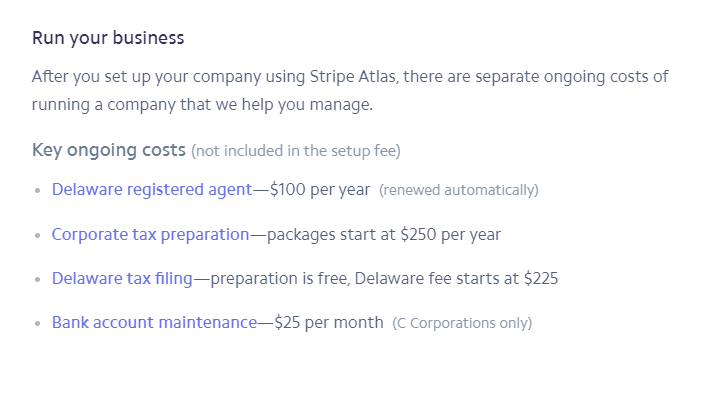
Task: Click 'running a company that we help you manage' line
Action: 202,105
